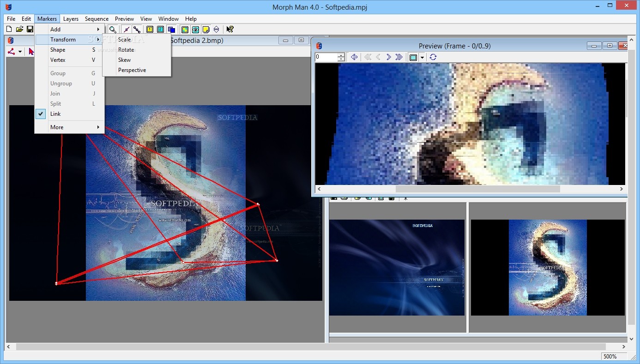Select the pointer arrow selection tool
This screenshot has width=640, height=364.
(31, 51)
